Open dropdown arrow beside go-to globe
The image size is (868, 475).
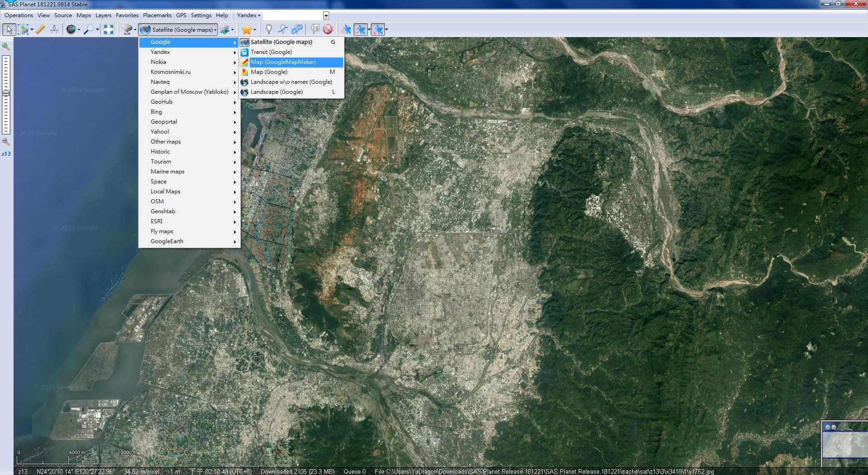click(x=79, y=30)
